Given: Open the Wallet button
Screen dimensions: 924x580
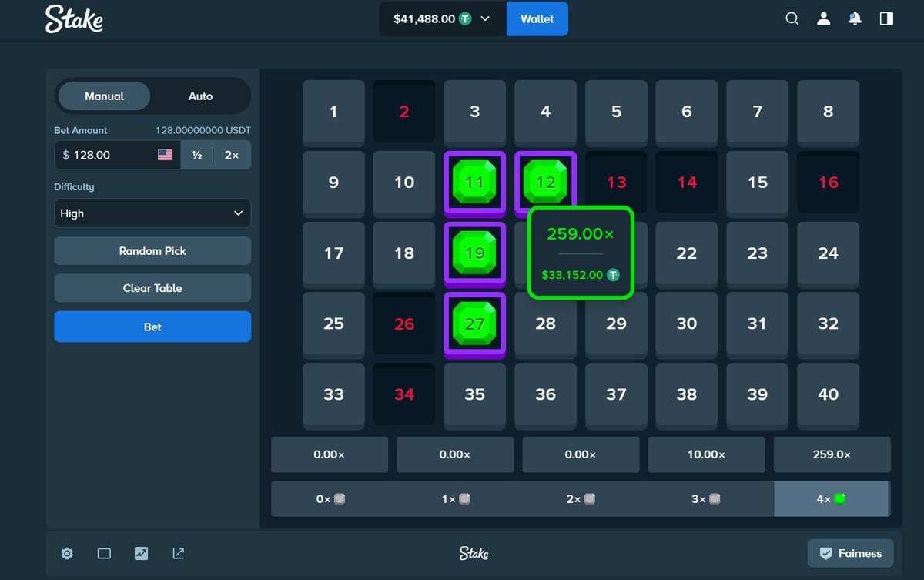Looking at the screenshot, I should coord(537,18).
